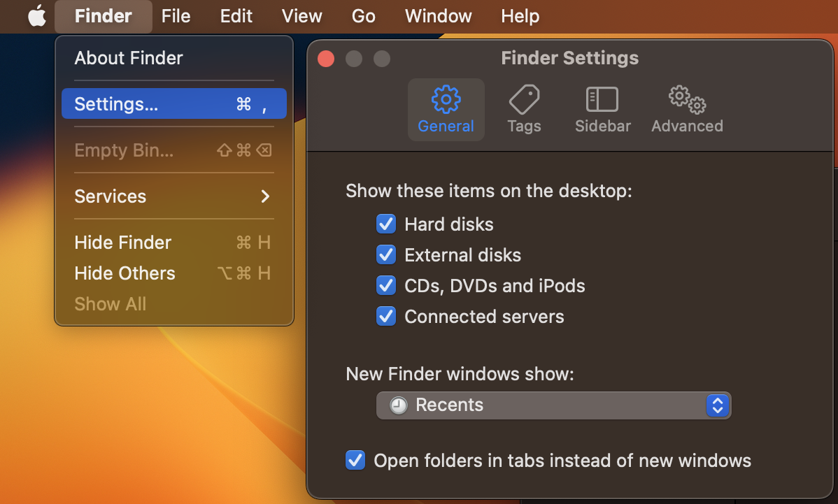This screenshot has width=838, height=504.
Task: Select Settings… menu entry
Action: tap(174, 103)
